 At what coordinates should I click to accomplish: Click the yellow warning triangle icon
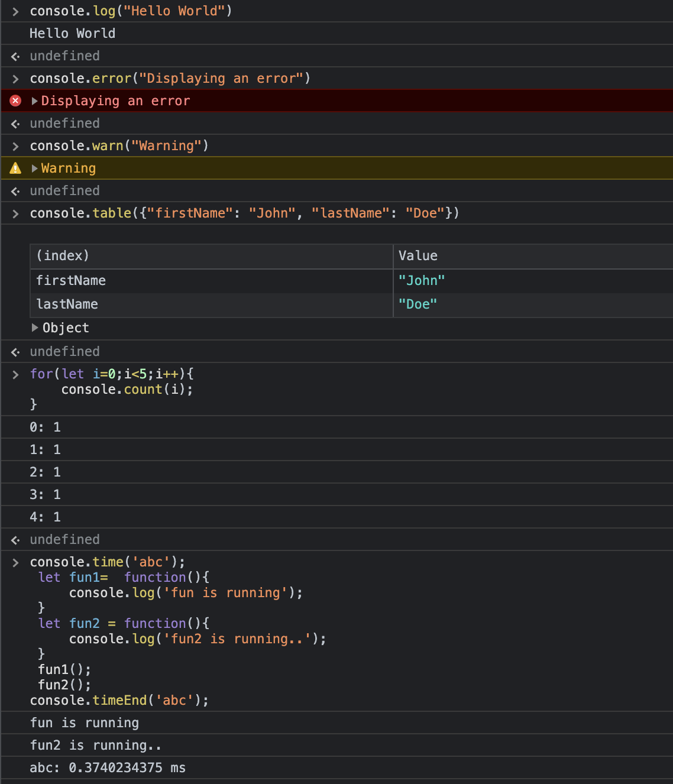15,169
